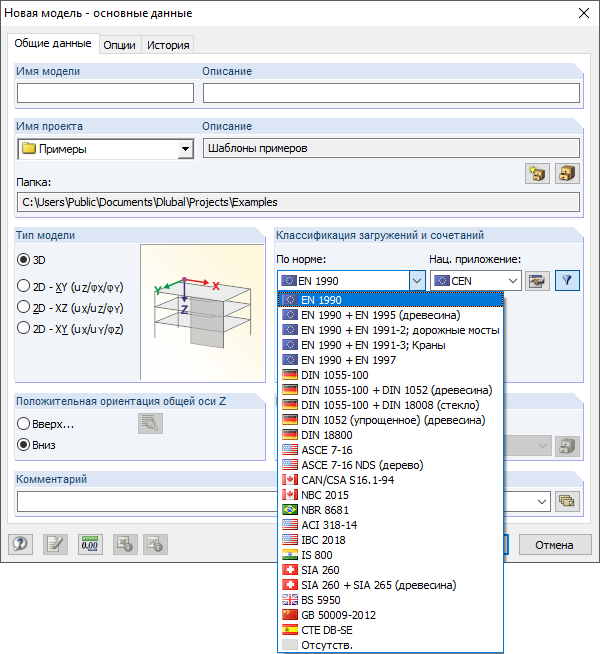Image resolution: width=600 pixels, height=654 pixels.
Task: Choose EN 1990 + EN 1991-2; дорожные мосты
Action: coord(391,330)
